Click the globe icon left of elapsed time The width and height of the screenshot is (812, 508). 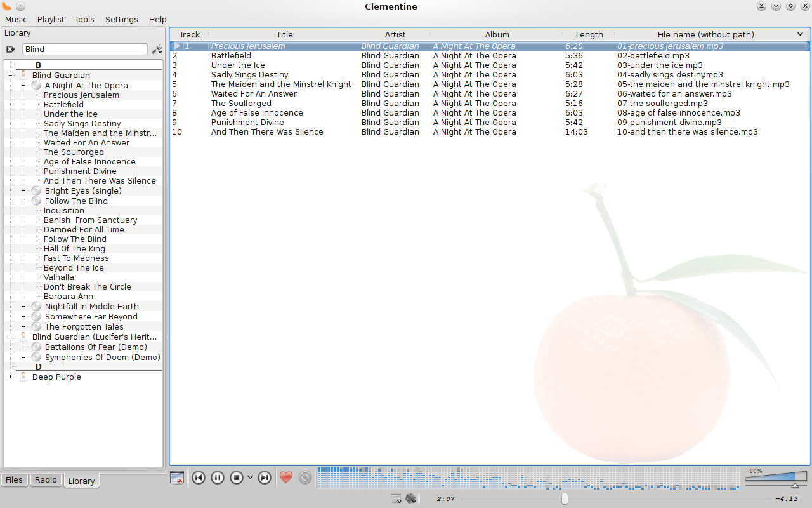[x=410, y=498]
